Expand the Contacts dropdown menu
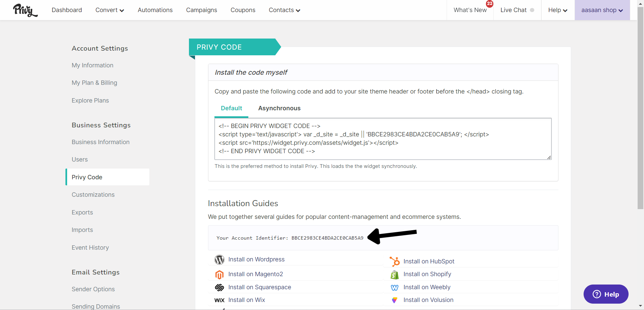644x310 pixels. 285,10
